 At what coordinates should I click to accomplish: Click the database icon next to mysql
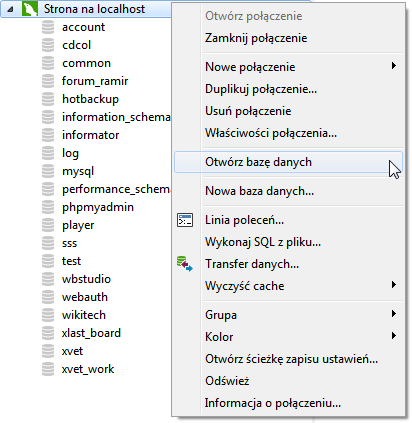pos(48,171)
